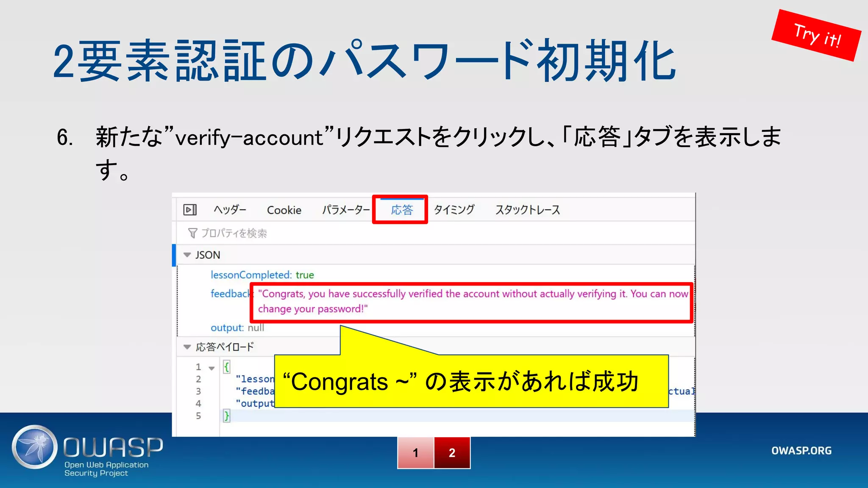
Task: Collapse the 応答ペイロード section
Action: pos(187,347)
